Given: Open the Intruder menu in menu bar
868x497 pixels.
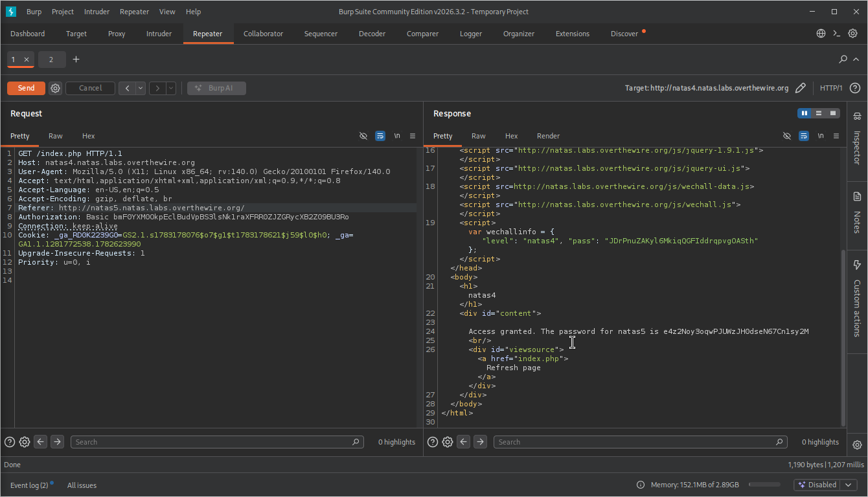Looking at the screenshot, I should 95,12.
